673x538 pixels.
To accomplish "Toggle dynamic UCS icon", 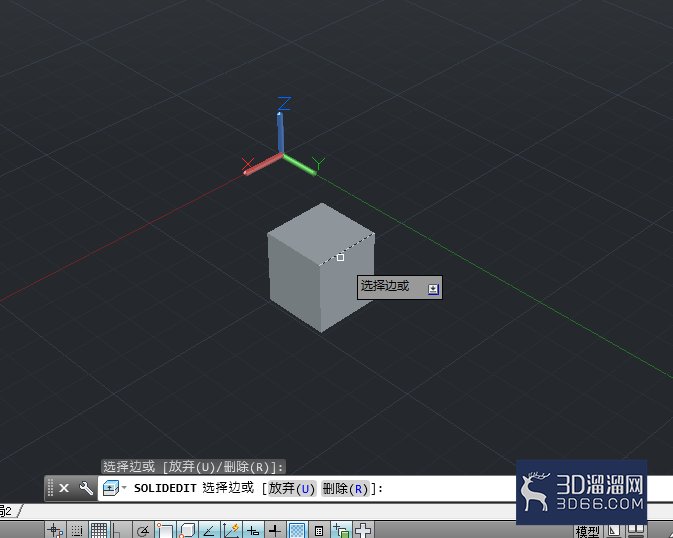I will coord(231,531).
